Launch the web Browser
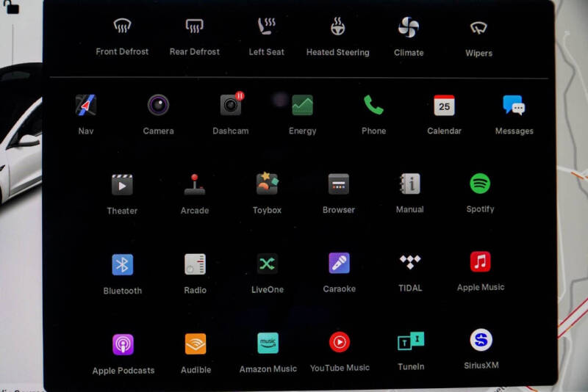This screenshot has height=392, width=588. (338, 184)
